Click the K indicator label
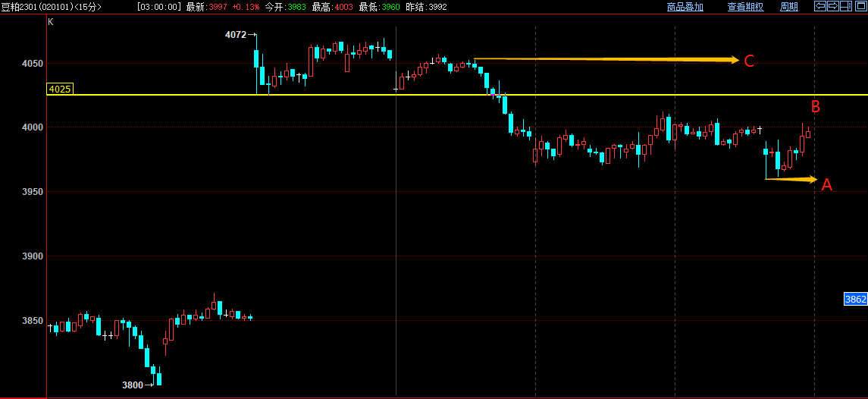 (50, 21)
